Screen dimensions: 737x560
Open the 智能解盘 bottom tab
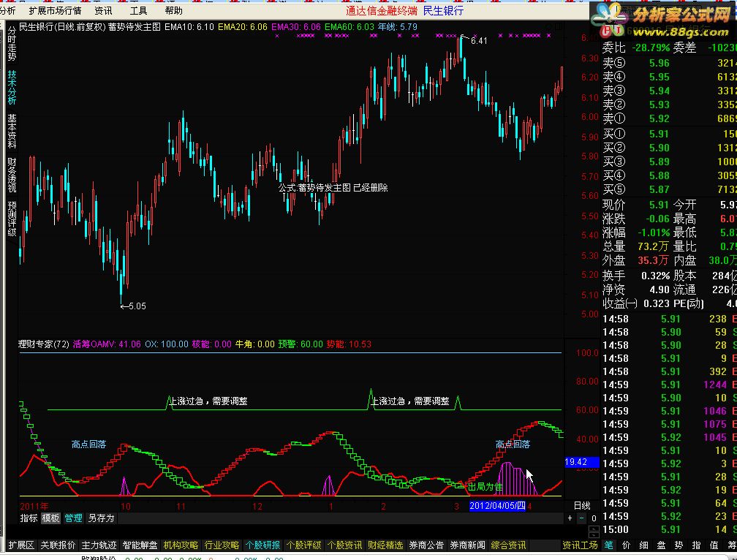(140, 545)
